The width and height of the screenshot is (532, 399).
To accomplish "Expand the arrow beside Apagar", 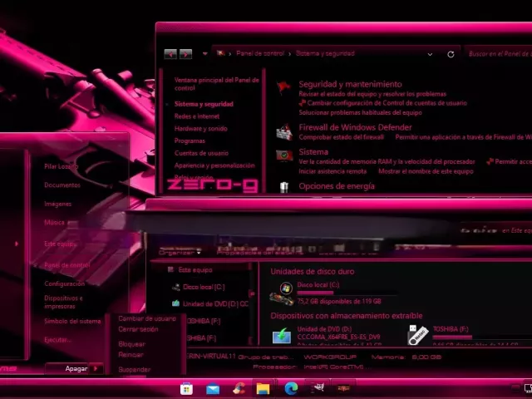I will 96,368.
